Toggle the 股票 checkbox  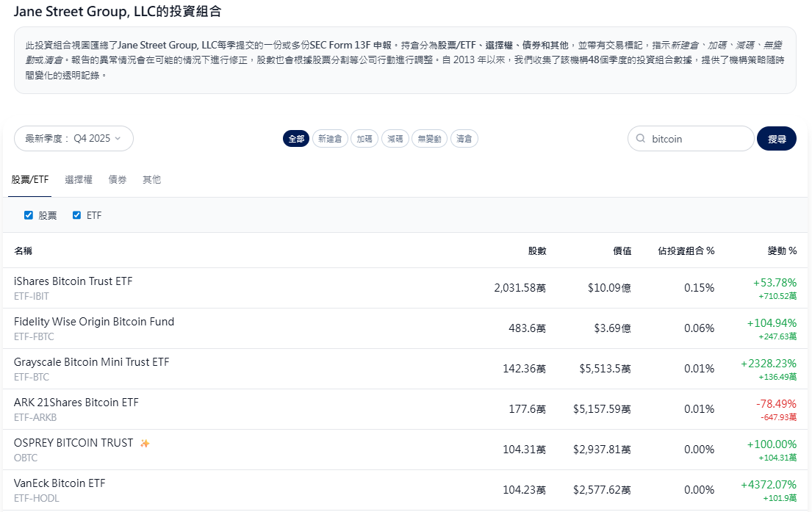pos(29,215)
